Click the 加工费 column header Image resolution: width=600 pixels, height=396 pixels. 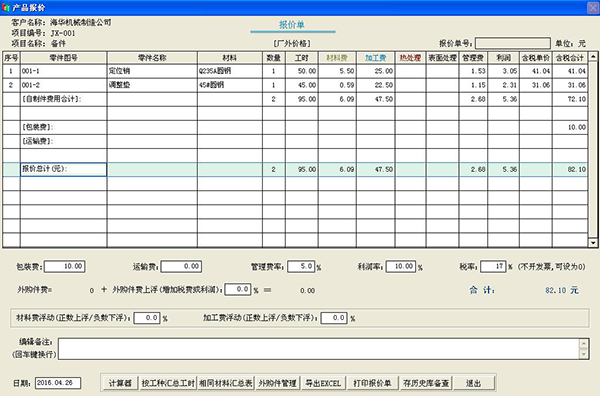pyautogui.click(x=375, y=58)
